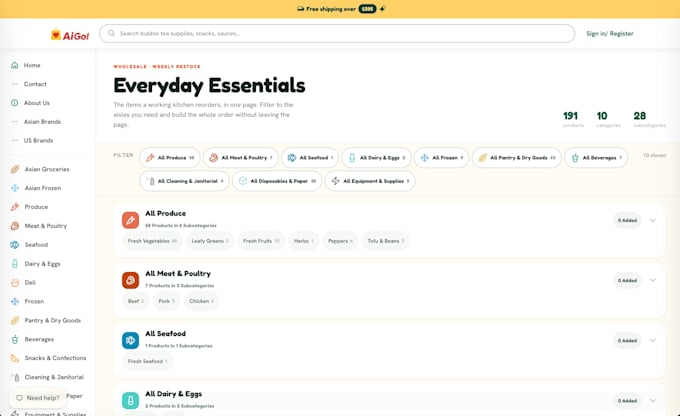Filter by All Seafood chip
The image size is (680, 416).
(x=310, y=158)
